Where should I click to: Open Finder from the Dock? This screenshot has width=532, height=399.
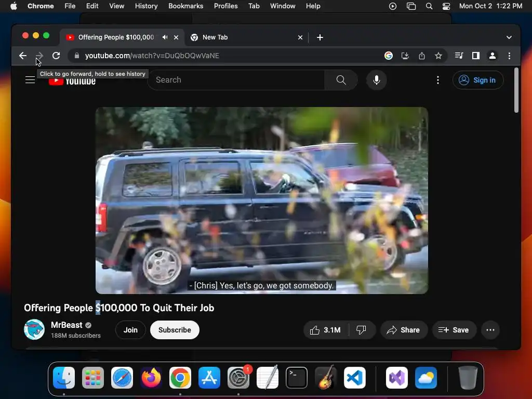pos(64,378)
